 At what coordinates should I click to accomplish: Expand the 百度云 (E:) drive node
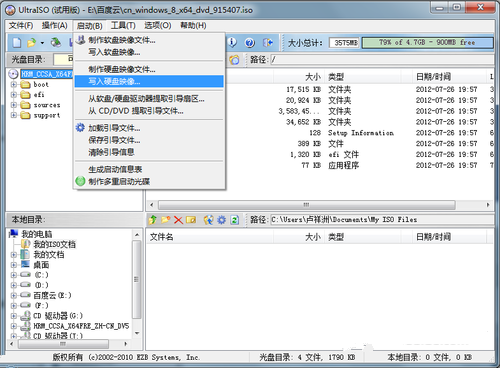coord(14,295)
